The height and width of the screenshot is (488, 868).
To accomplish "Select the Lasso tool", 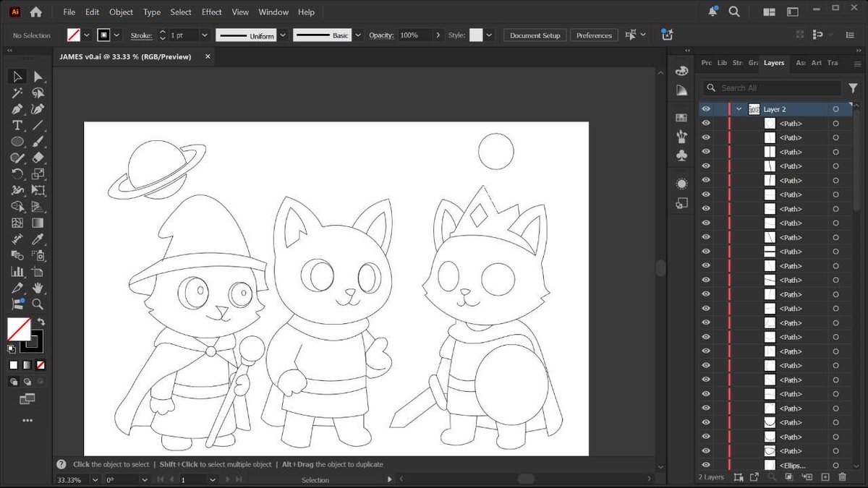I will (38, 93).
